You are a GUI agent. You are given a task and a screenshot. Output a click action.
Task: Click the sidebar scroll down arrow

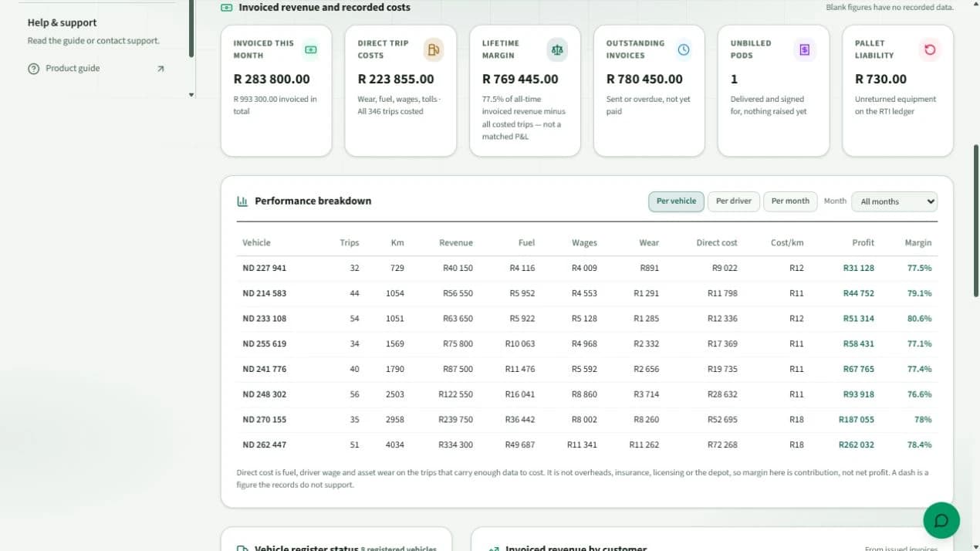(191, 94)
